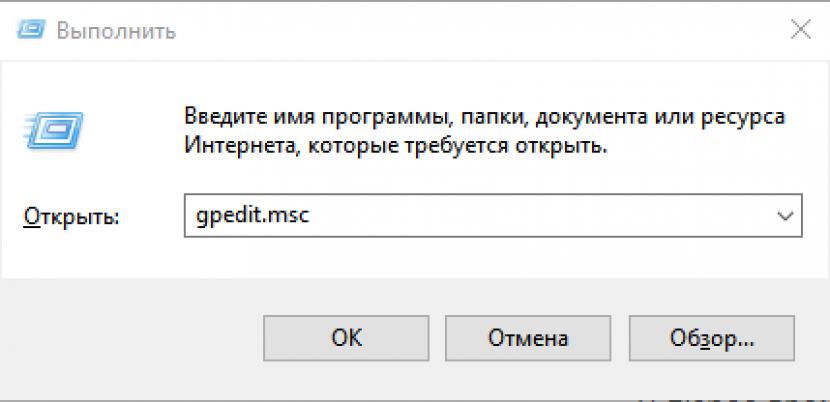
Task: Open file browser via Обзор... button
Action: click(x=710, y=337)
